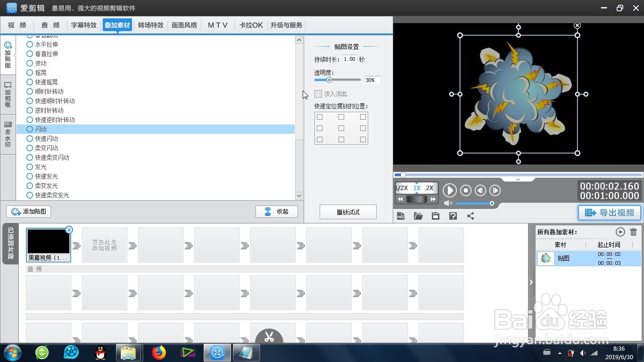Adjust the 透明度 transparency slider
Image resolution: width=644 pixels, height=362 pixels.
pos(337,80)
